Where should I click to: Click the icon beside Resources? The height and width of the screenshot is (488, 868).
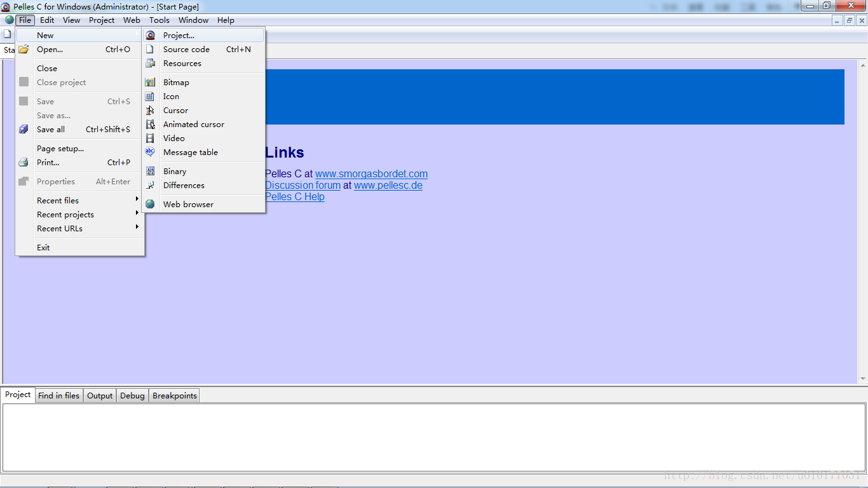coord(150,64)
